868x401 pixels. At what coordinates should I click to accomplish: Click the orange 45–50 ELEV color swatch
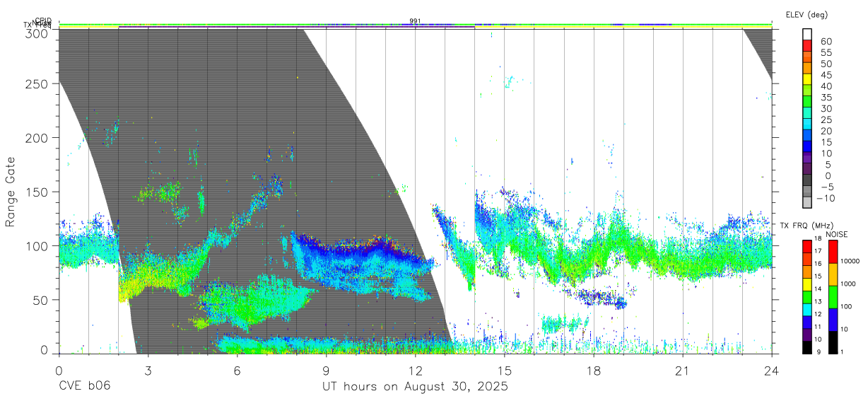[x=807, y=69]
